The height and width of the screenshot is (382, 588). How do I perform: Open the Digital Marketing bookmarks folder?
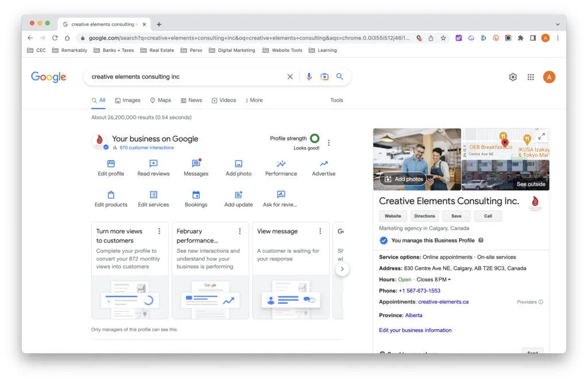[232, 51]
